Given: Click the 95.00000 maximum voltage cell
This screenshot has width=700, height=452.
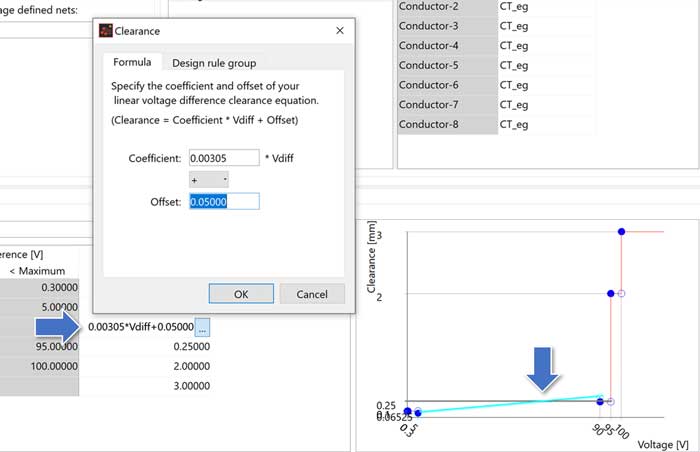Looking at the screenshot, I should 38,346.
